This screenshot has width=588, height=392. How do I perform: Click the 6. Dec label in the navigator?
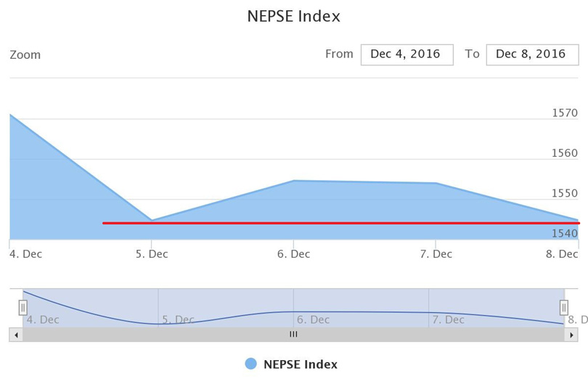[x=313, y=319]
